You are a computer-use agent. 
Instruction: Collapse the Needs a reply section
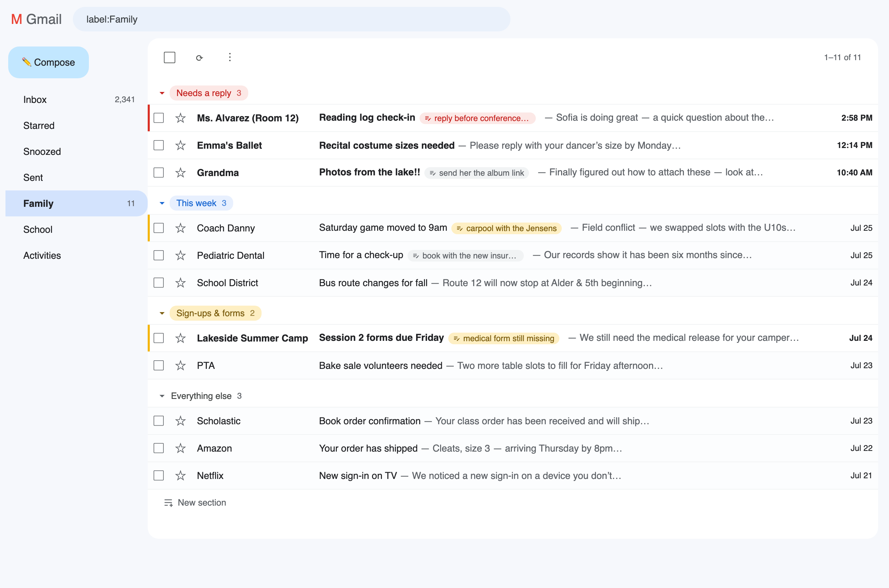162,93
